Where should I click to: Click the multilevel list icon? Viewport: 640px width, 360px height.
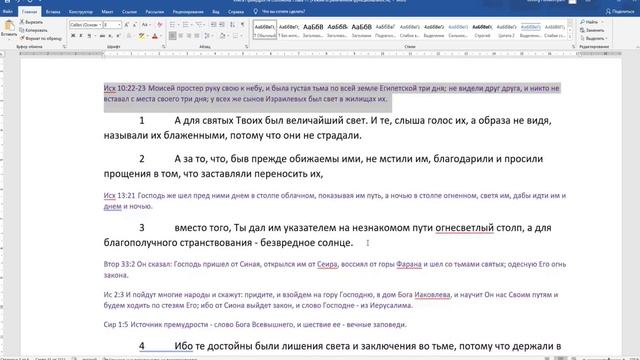[199, 25]
